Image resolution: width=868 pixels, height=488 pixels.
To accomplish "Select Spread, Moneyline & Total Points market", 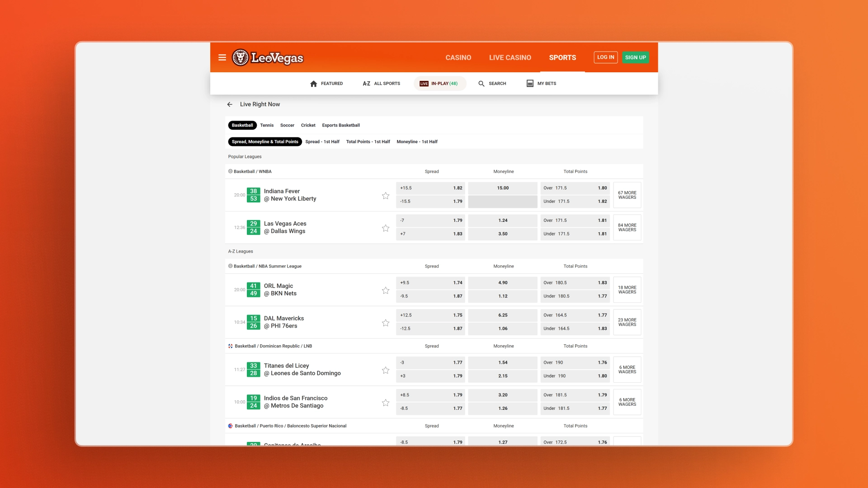I will 265,141.
